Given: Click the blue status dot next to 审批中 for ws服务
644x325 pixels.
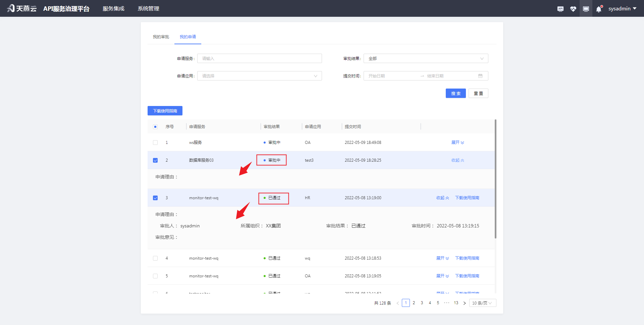Looking at the screenshot, I should [x=265, y=142].
